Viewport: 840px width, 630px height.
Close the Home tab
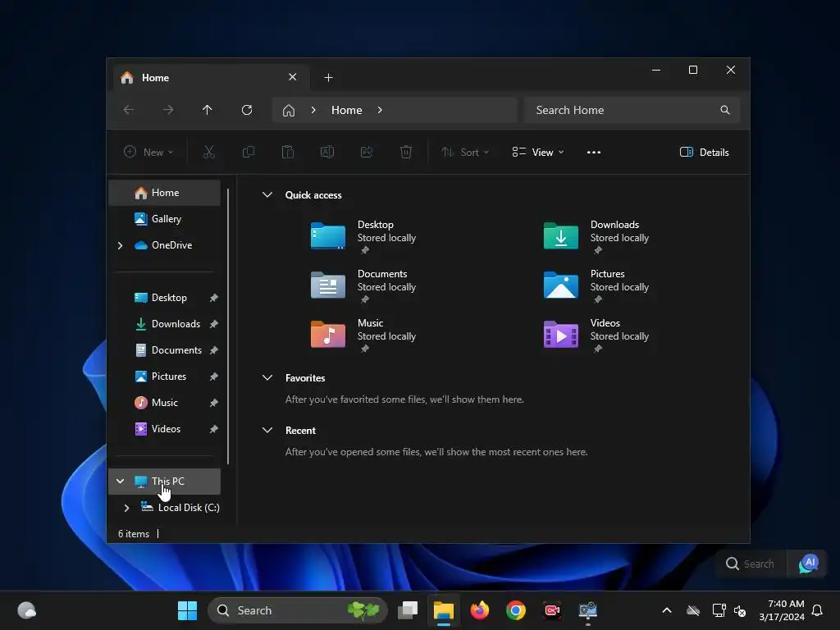(293, 77)
